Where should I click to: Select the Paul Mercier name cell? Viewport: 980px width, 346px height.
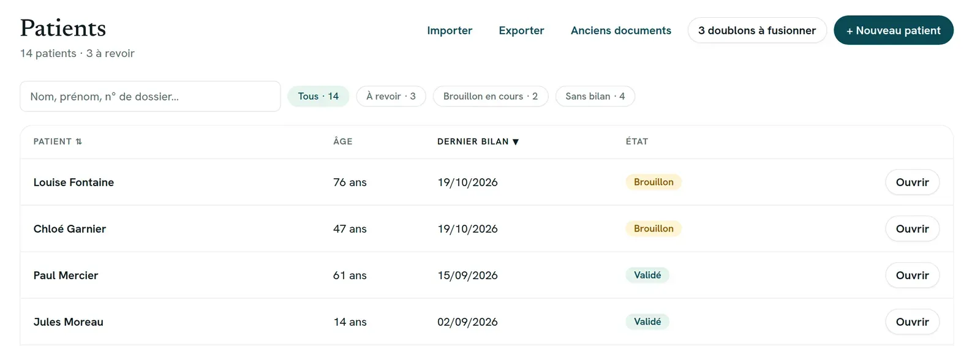66,275
